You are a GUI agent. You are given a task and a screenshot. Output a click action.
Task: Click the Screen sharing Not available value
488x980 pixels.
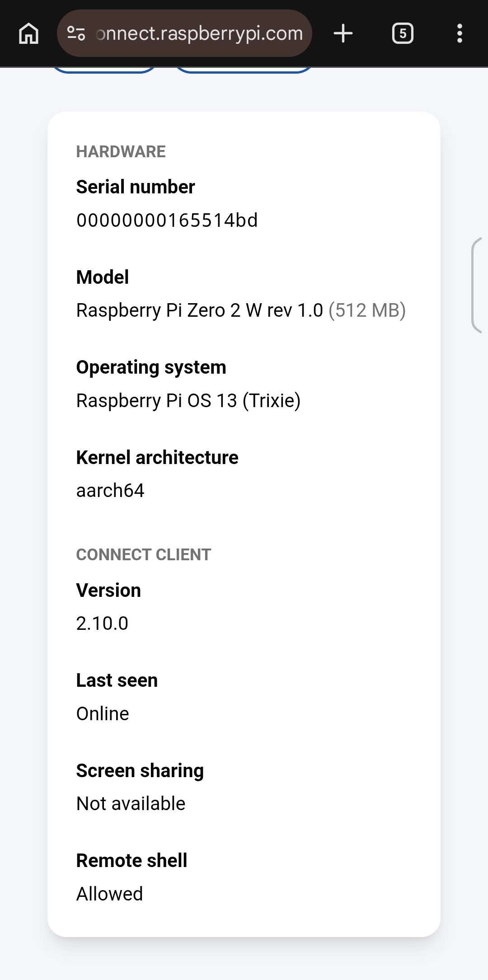point(131,804)
